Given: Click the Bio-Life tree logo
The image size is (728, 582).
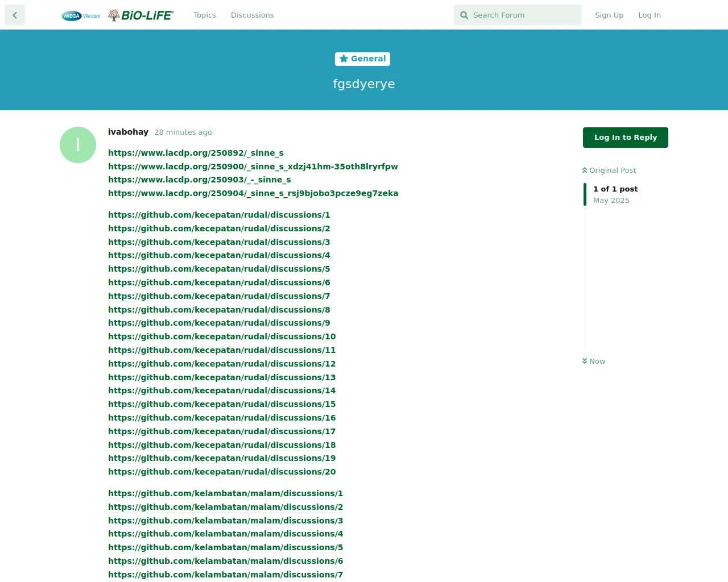Looking at the screenshot, I should [140, 15].
